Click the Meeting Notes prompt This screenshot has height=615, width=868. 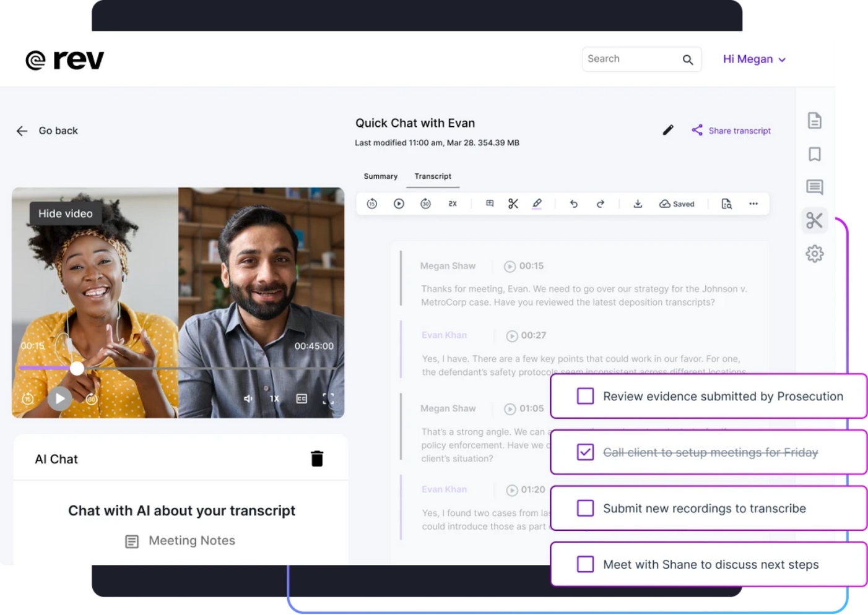(x=180, y=541)
